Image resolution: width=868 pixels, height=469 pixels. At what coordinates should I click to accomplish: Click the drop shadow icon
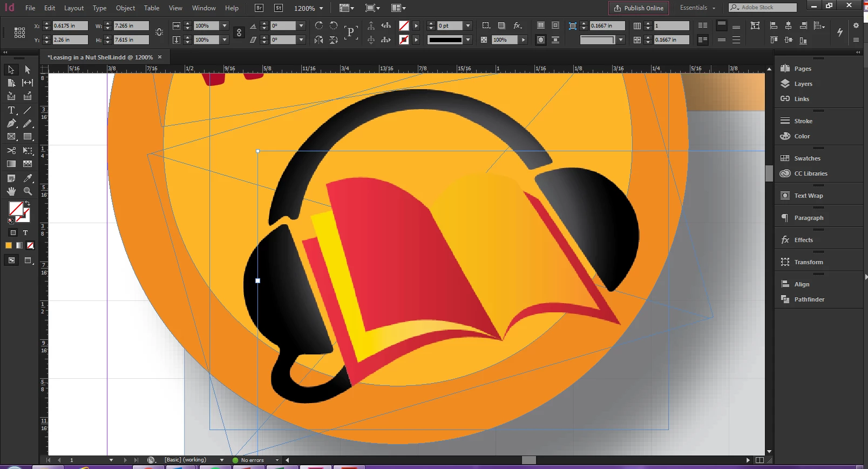(501, 25)
